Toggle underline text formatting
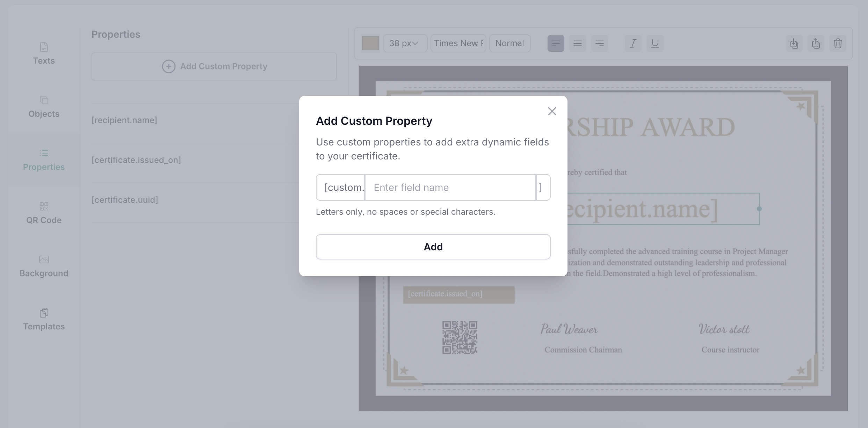The image size is (868, 428). 655,43
